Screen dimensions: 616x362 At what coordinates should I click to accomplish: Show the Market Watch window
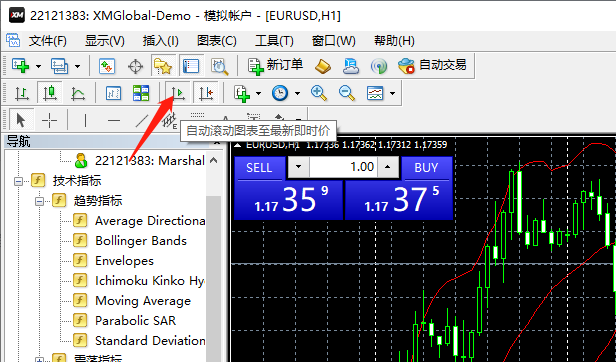point(106,66)
